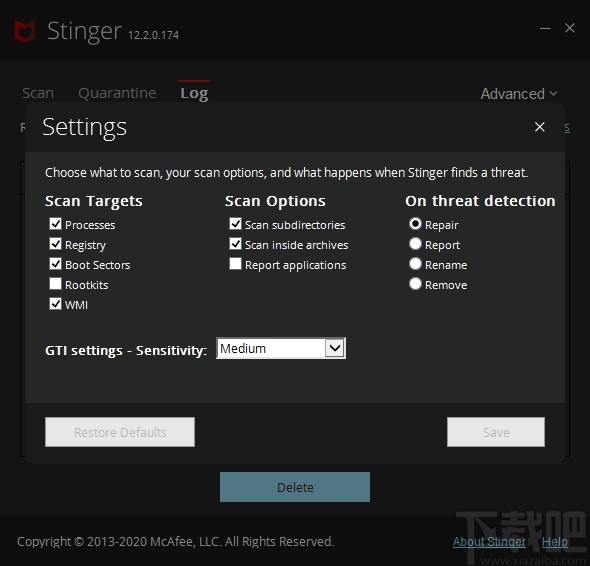Click the McAfee copyright text
The height and width of the screenshot is (566, 590).
click(x=175, y=542)
